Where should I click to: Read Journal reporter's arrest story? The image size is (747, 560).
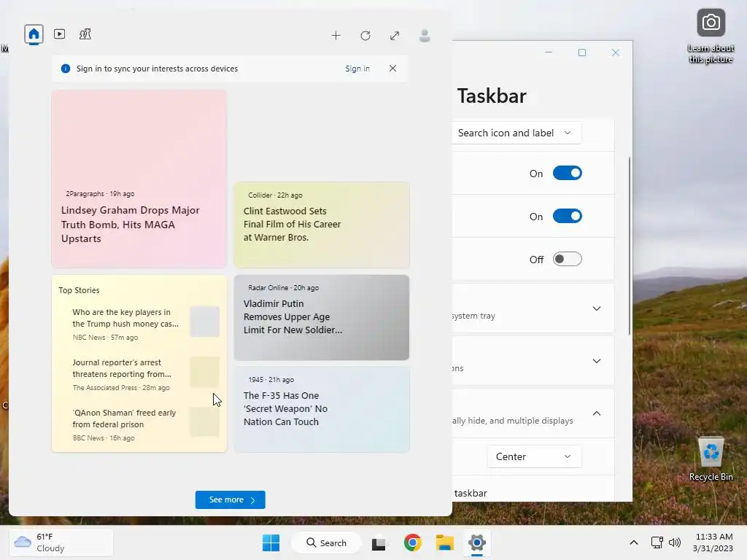pos(122,368)
